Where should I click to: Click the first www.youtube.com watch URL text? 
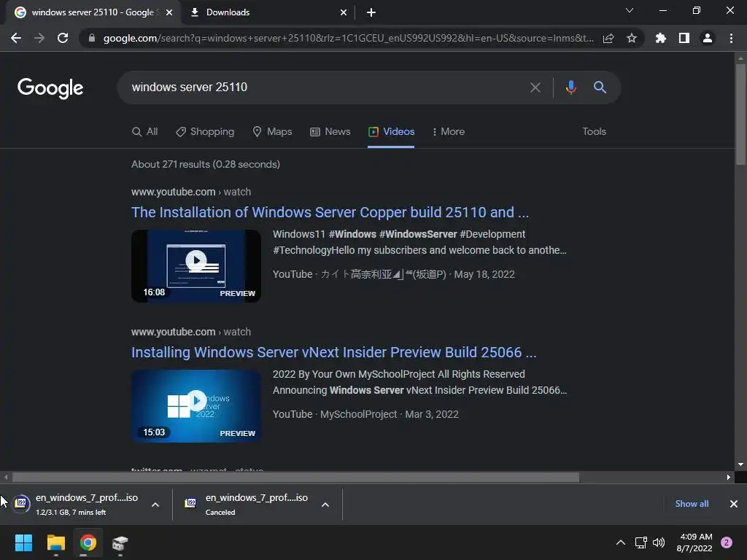tap(191, 192)
